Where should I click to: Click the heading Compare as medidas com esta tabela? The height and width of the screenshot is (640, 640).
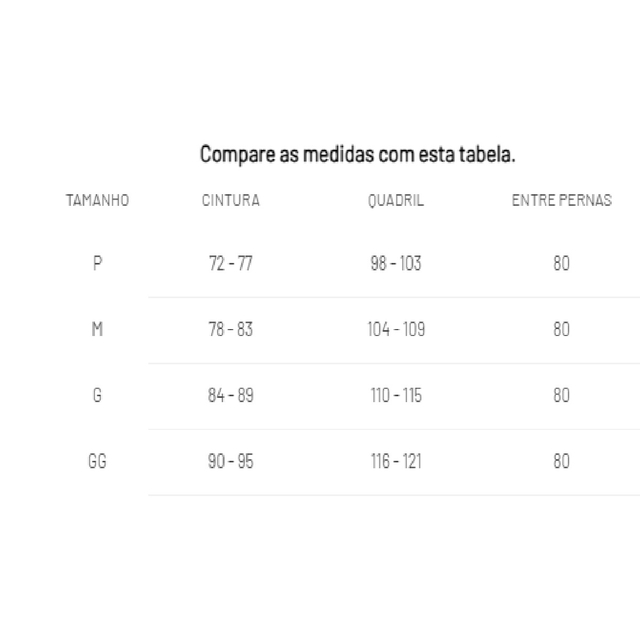coord(358,154)
